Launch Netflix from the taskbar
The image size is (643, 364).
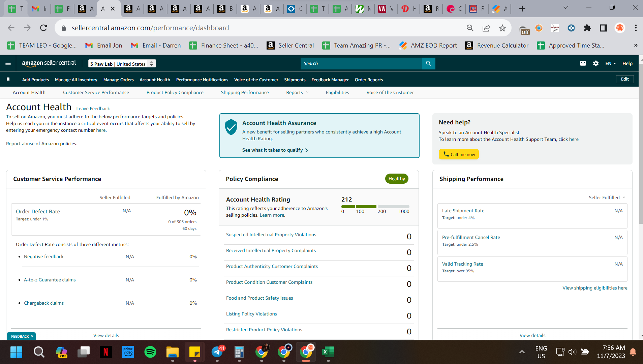105,352
